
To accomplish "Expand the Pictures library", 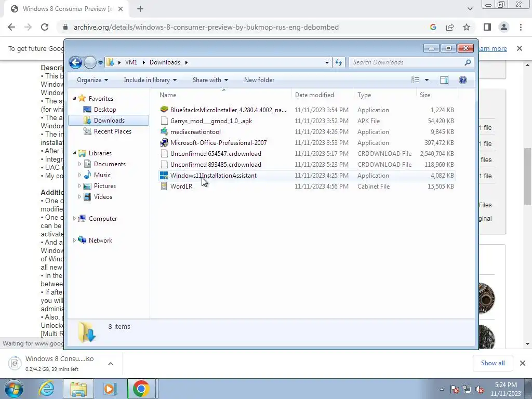I will pyautogui.click(x=79, y=186).
